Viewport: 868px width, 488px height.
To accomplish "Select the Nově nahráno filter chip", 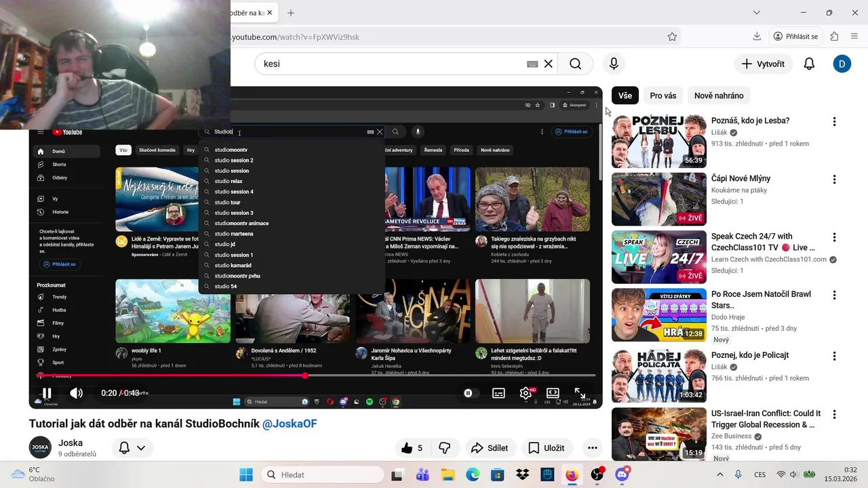I will pos(719,96).
